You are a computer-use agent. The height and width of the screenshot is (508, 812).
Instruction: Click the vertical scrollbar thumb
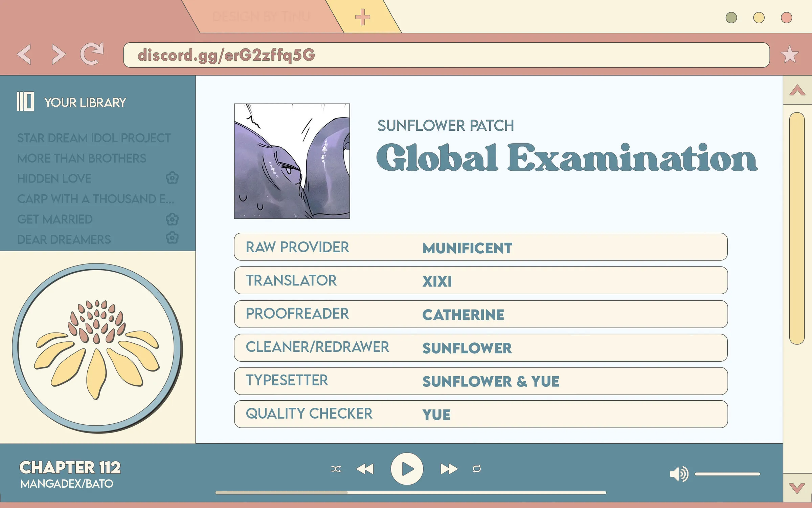(x=797, y=228)
